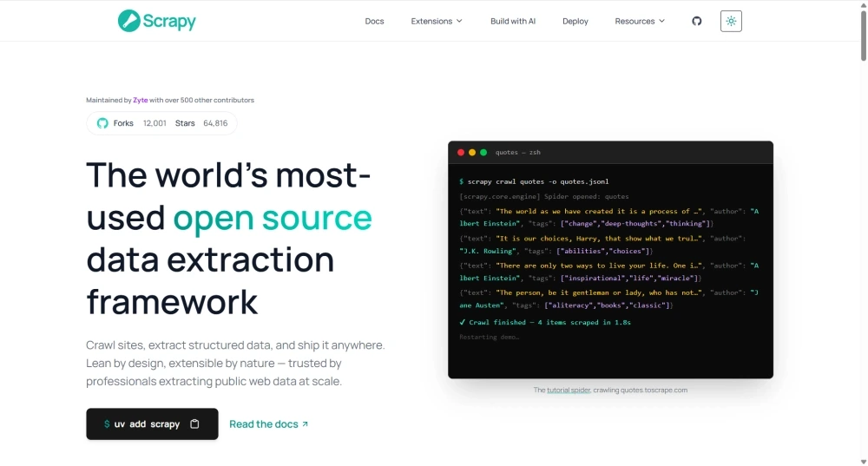
Task: Follow the Zyte maintainer link
Action: coord(140,100)
